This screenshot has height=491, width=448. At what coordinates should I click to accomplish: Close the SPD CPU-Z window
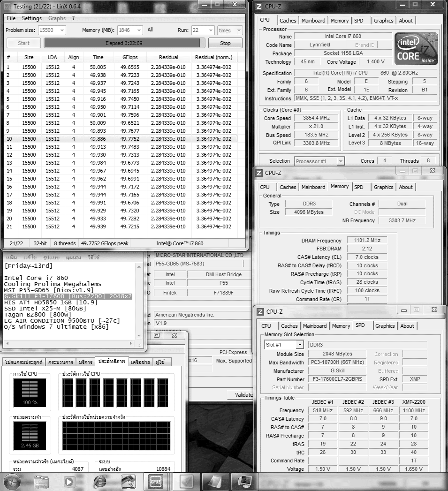click(x=434, y=310)
